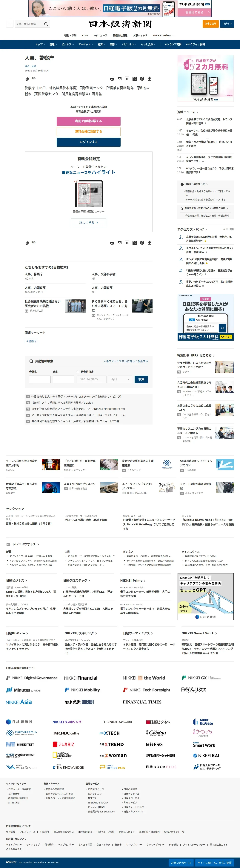The image size is (240, 868).
Task: Open 人事ウオッチ in the header menu
Action: pyautogui.click(x=140, y=35)
